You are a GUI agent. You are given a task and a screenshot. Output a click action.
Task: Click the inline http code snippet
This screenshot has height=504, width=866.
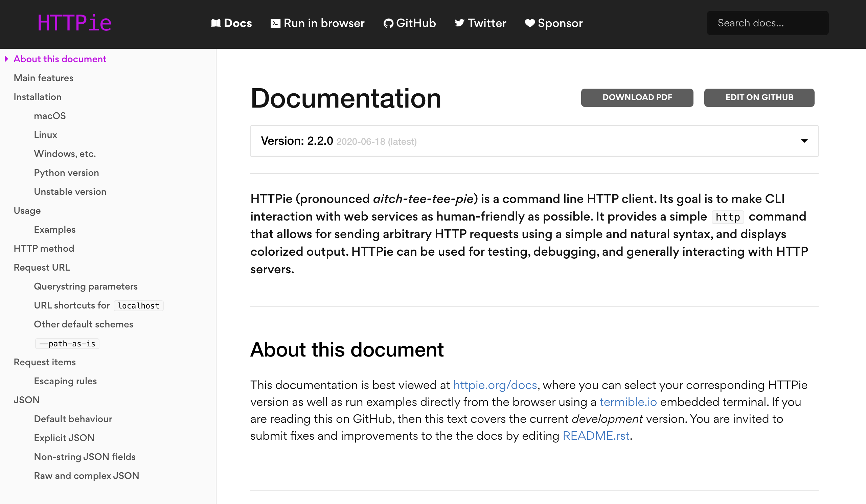728,217
